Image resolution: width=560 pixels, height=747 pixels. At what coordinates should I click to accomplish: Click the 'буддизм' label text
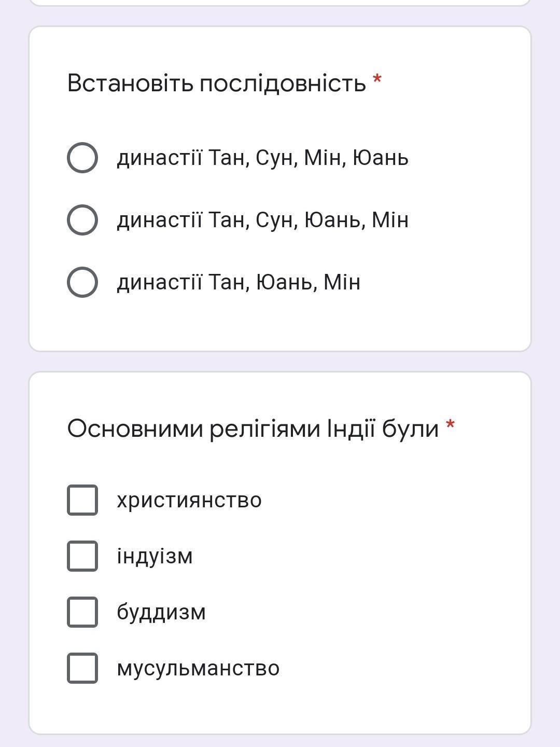coord(161,613)
